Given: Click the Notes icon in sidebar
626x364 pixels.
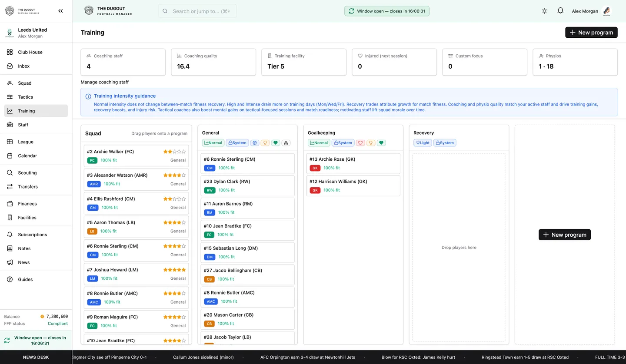Looking at the screenshot, I should coord(10,248).
